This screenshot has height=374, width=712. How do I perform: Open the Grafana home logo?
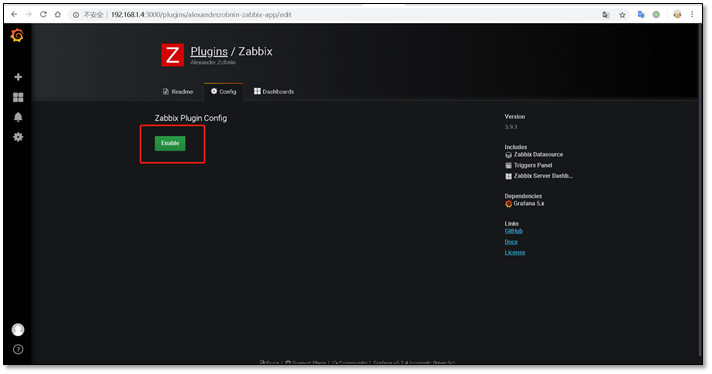[x=17, y=35]
